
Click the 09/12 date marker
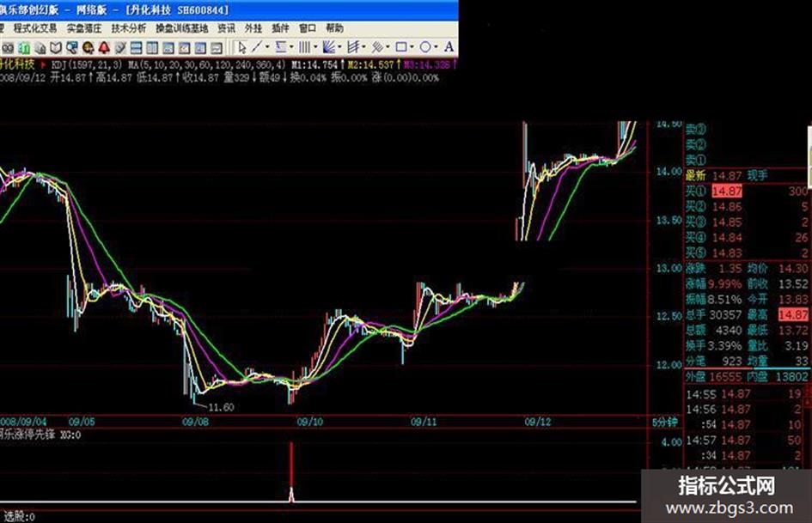538,422
